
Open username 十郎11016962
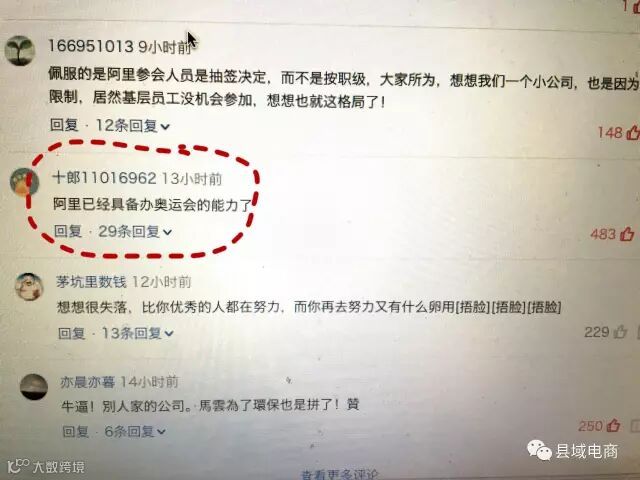point(104,178)
